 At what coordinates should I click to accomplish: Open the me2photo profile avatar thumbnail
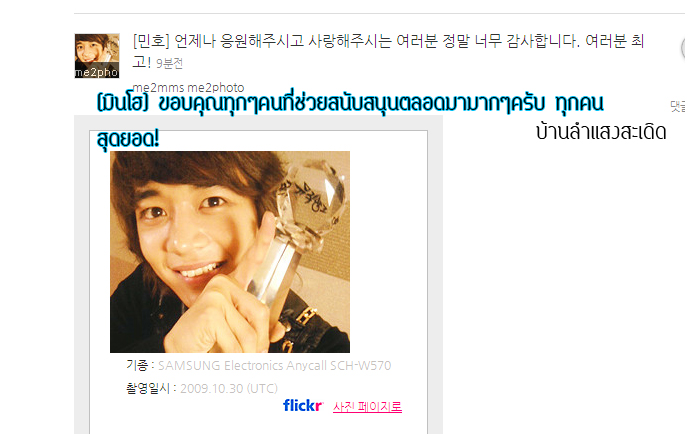click(97, 56)
